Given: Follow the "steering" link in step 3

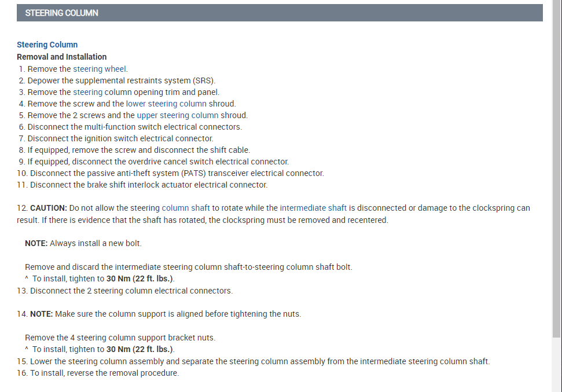Looking at the screenshot, I should (x=87, y=92).
